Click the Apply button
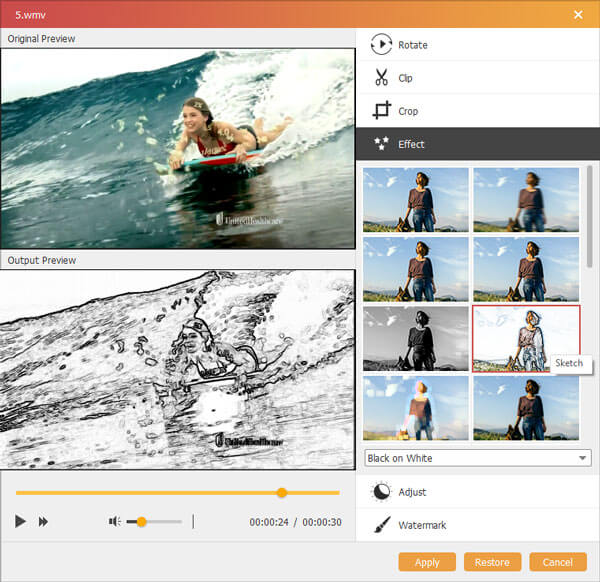The width and height of the screenshot is (600, 582). tap(427, 562)
